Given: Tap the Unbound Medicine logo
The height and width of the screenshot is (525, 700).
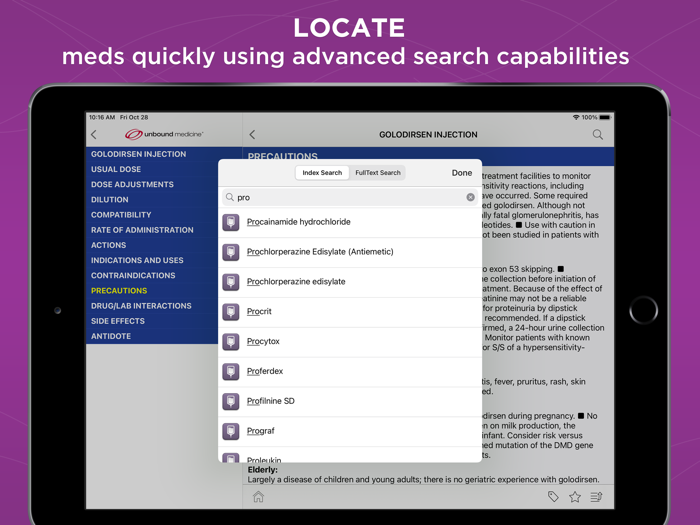Looking at the screenshot, I should point(164,134).
